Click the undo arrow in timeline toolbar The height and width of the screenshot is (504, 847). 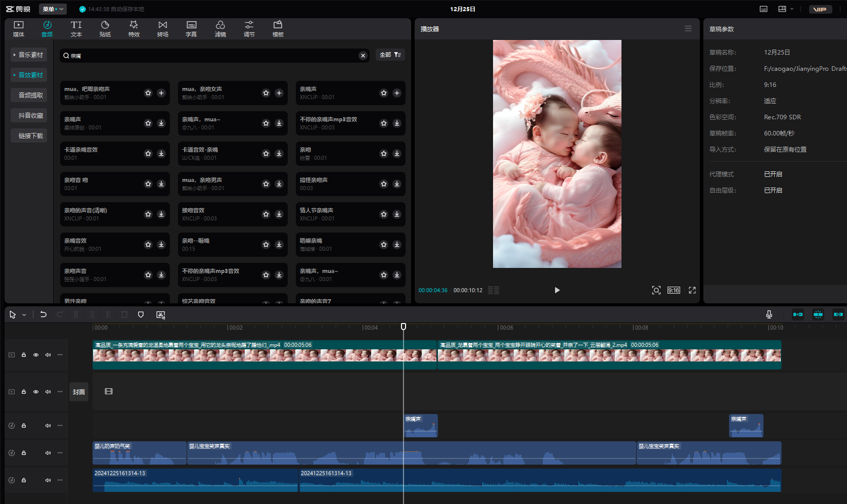click(x=43, y=314)
